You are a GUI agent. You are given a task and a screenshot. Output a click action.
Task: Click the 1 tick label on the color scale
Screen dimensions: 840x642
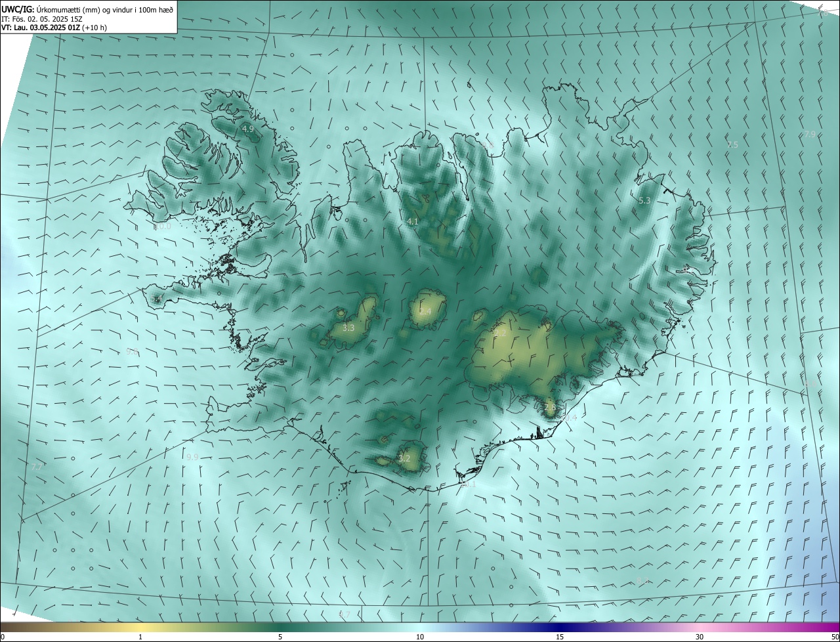(x=140, y=637)
